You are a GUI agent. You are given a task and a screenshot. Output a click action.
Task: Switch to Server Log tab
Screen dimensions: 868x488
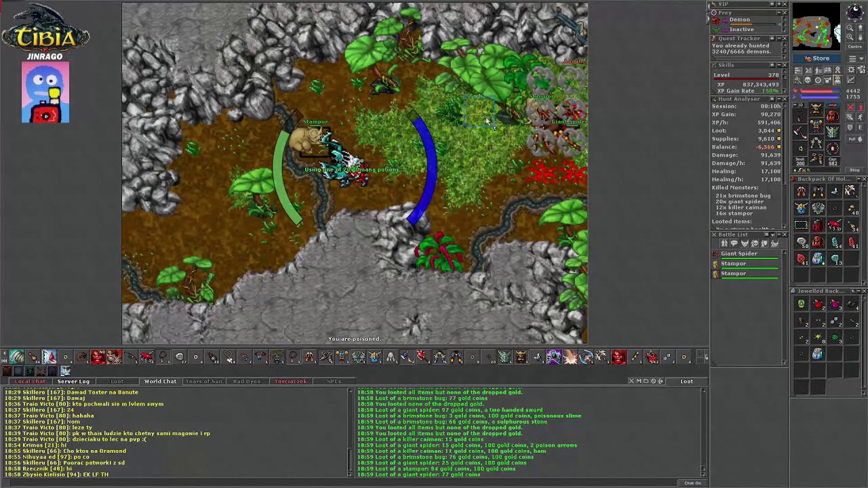pos(73,382)
